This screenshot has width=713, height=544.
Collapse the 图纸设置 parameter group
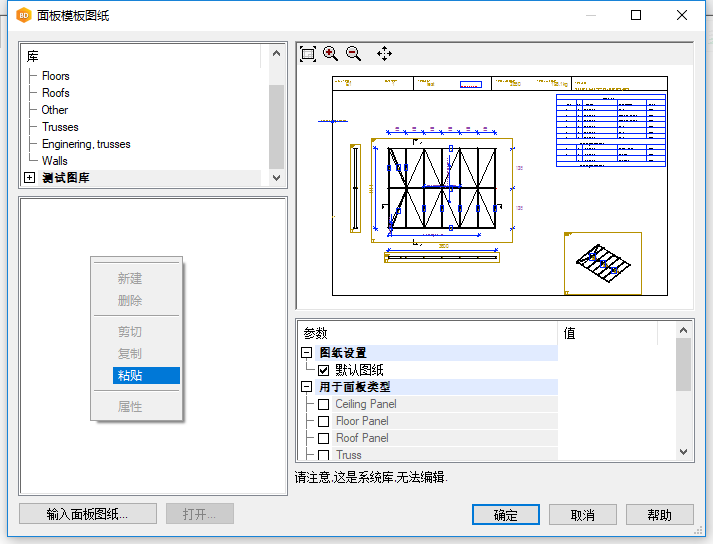(x=306, y=353)
